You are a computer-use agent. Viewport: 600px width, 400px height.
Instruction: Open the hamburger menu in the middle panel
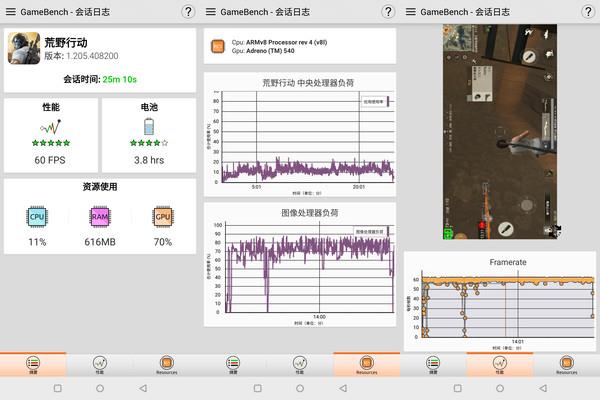pyautogui.click(x=210, y=12)
